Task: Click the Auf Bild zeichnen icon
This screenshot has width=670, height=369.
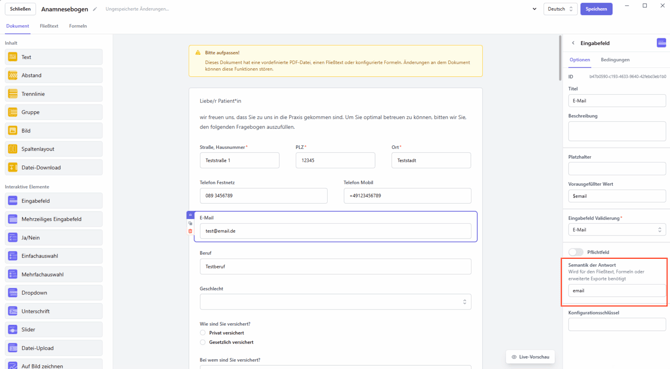Action: point(13,366)
